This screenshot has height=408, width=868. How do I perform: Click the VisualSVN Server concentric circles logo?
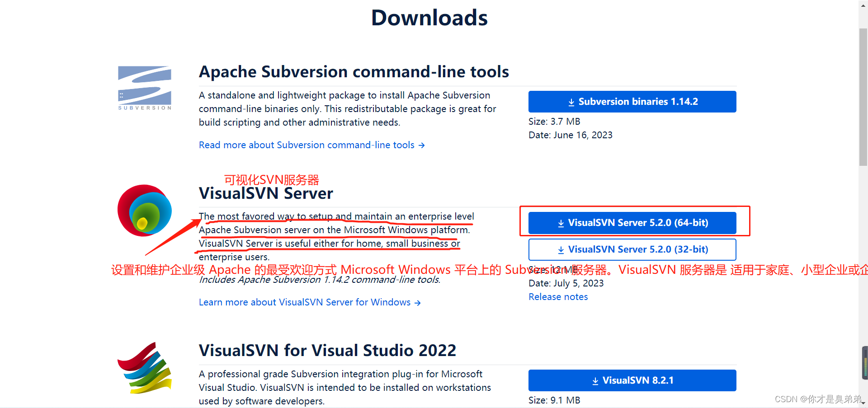click(145, 211)
